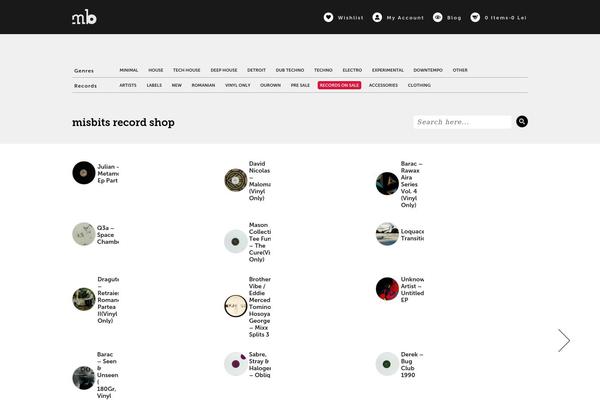Select the Tech House genre

pyautogui.click(x=187, y=70)
